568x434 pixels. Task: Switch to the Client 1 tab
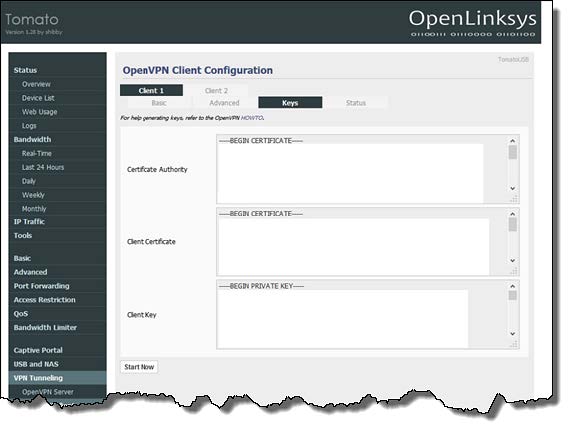click(x=151, y=90)
